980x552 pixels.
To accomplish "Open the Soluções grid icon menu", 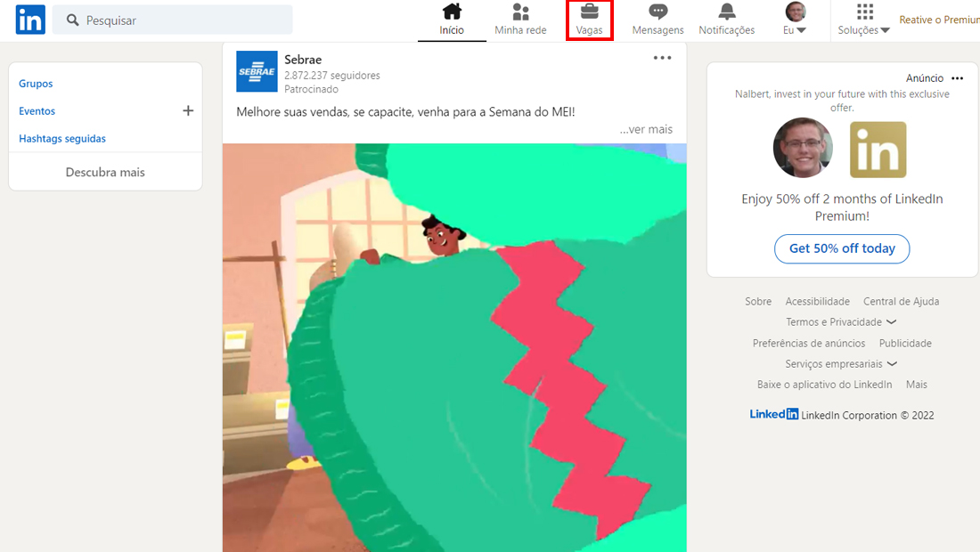I will click(x=865, y=12).
